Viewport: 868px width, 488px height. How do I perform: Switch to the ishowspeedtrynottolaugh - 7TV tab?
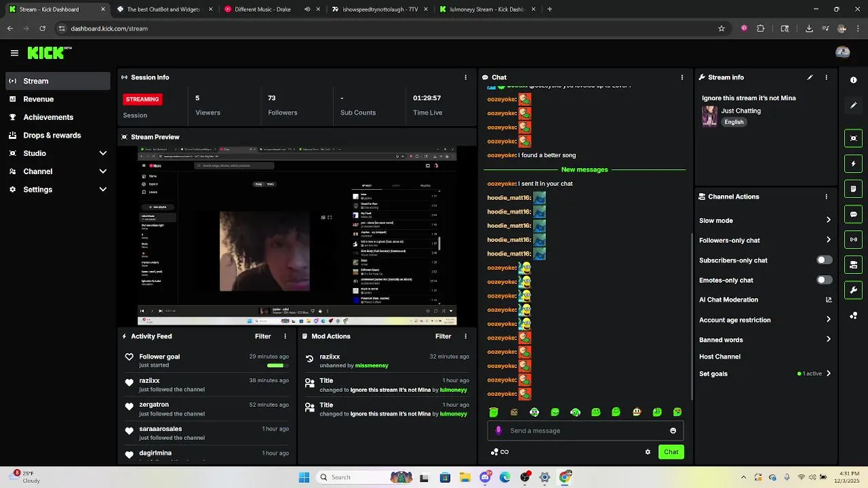378,9
